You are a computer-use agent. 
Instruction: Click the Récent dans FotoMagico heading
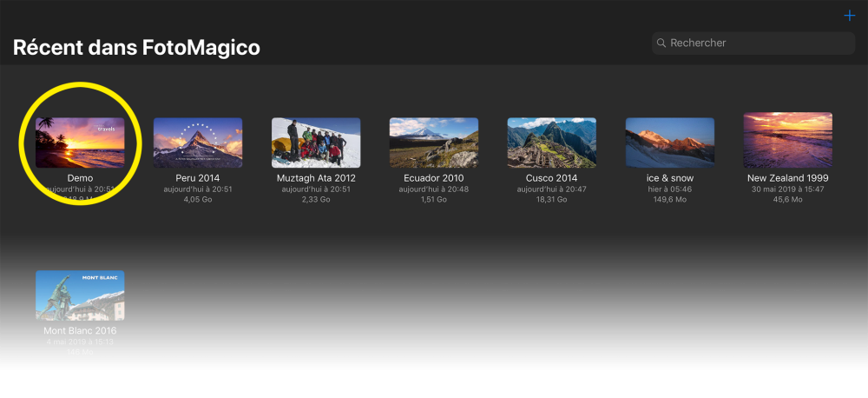click(x=136, y=48)
